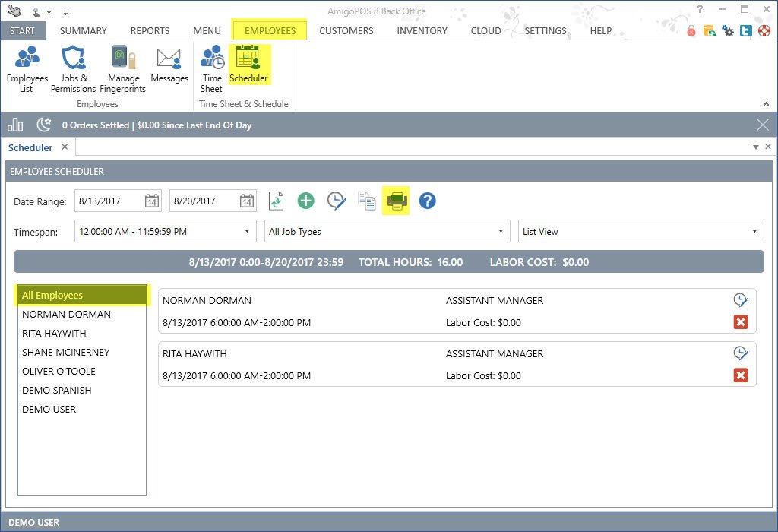Select SHANE MCINERNEY in employee list
Viewport: 778px width, 532px height.
(65, 353)
